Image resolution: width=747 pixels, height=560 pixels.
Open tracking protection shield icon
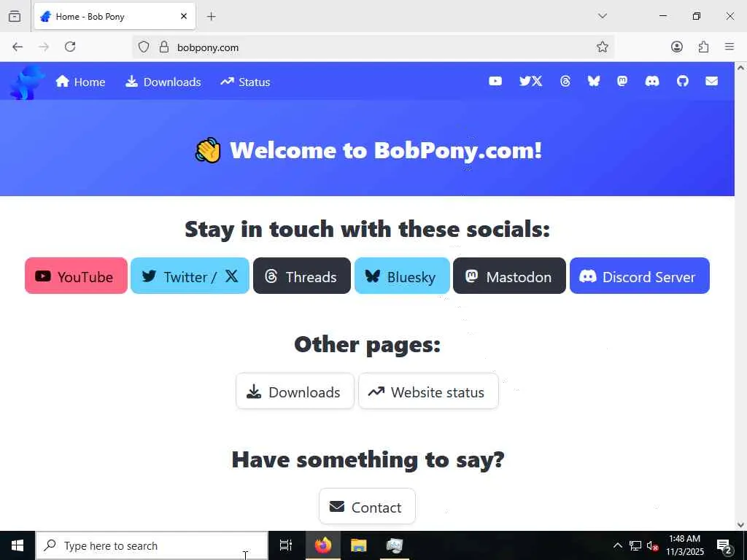pyautogui.click(x=144, y=47)
